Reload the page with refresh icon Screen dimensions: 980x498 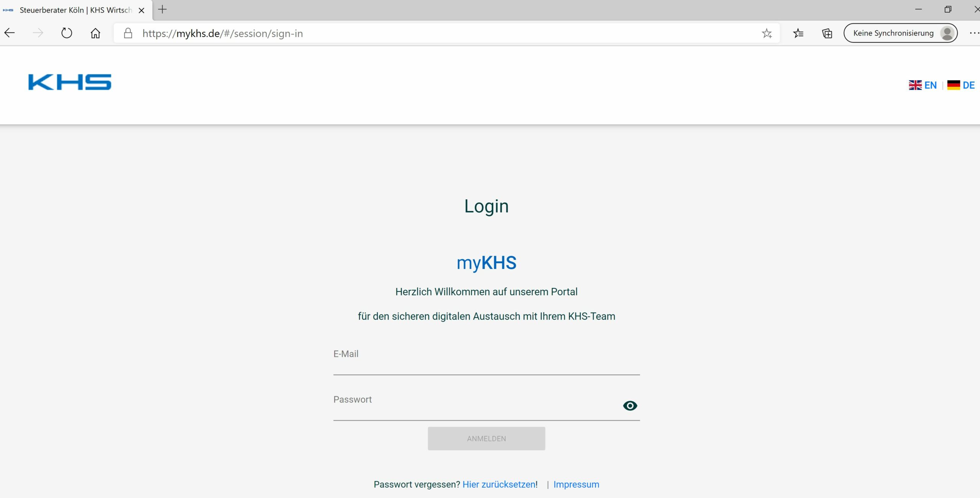tap(67, 33)
